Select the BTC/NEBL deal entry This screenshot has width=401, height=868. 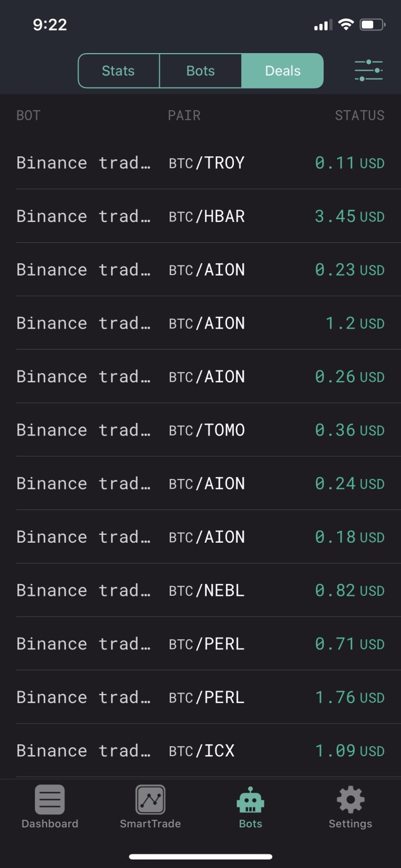click(200, 590)
